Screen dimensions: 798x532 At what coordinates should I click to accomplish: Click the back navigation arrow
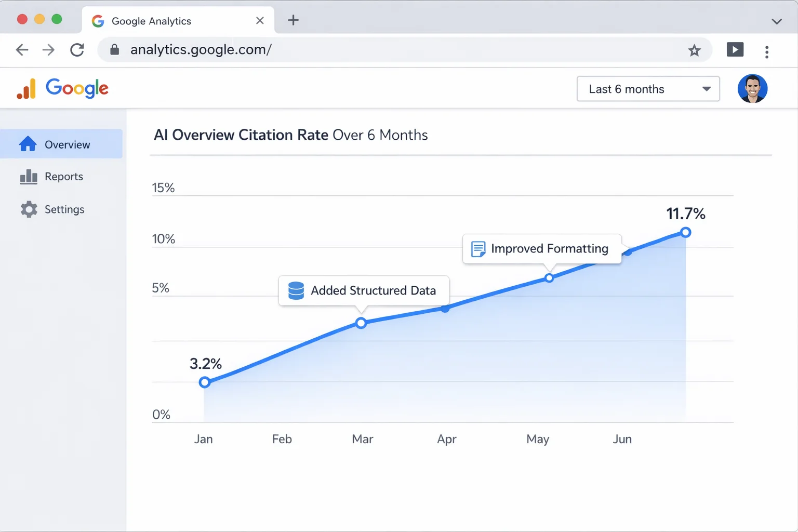(22, 50)
